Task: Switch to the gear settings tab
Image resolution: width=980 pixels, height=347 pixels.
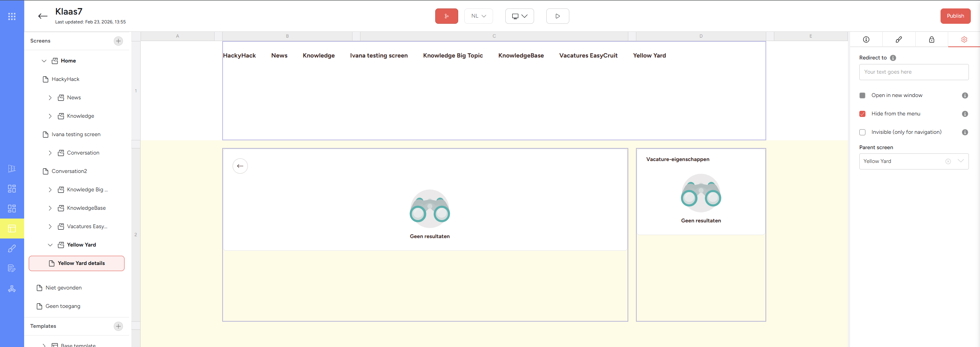Action: click(964, 39)
